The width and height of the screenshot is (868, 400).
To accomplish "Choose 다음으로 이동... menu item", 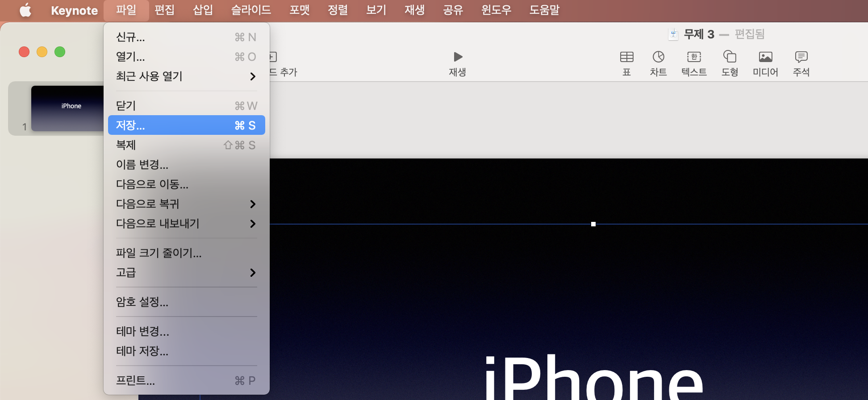I will [187, 184].
